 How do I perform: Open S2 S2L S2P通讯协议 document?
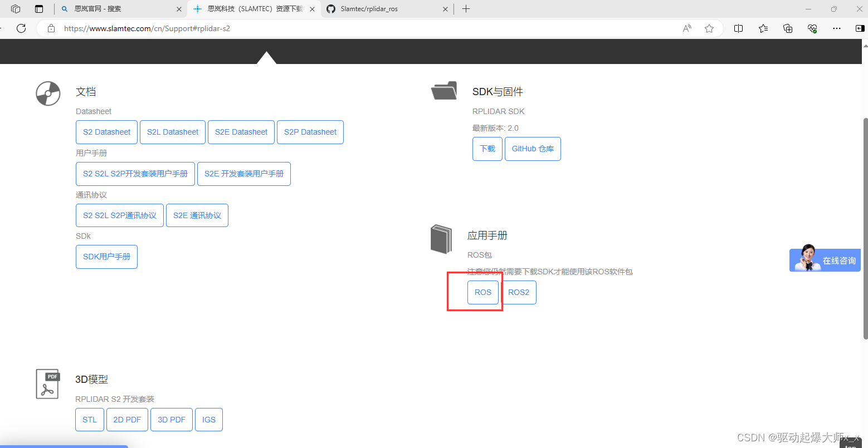120,215
